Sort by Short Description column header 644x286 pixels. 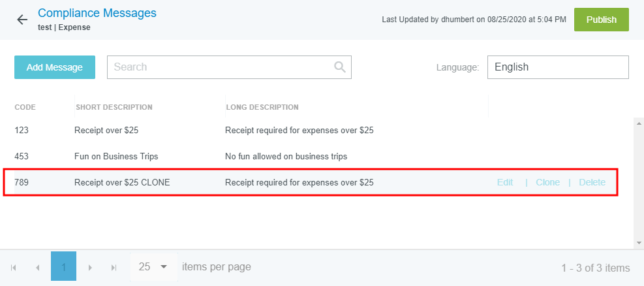pyautogui.click(x=114, y=107)
